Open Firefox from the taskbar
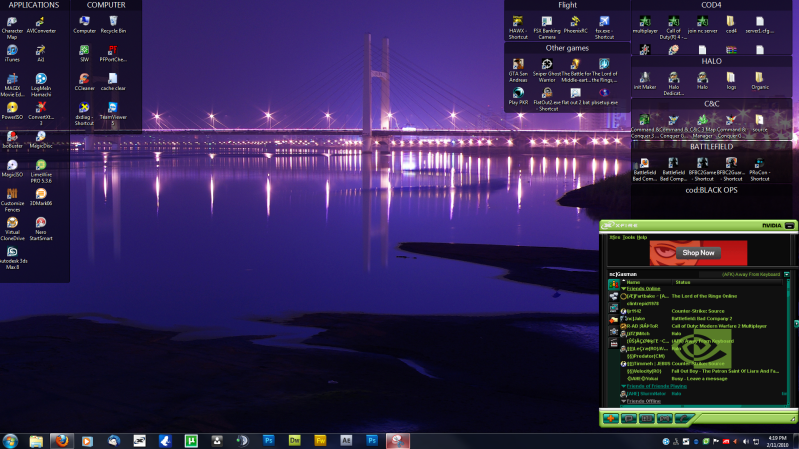799x449 pixels. [x=62, y=441]
